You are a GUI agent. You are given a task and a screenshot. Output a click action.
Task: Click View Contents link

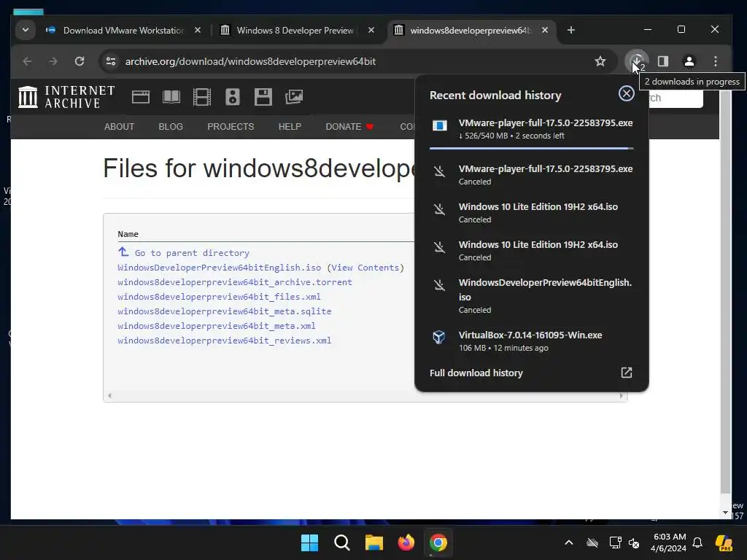(365, 268)
